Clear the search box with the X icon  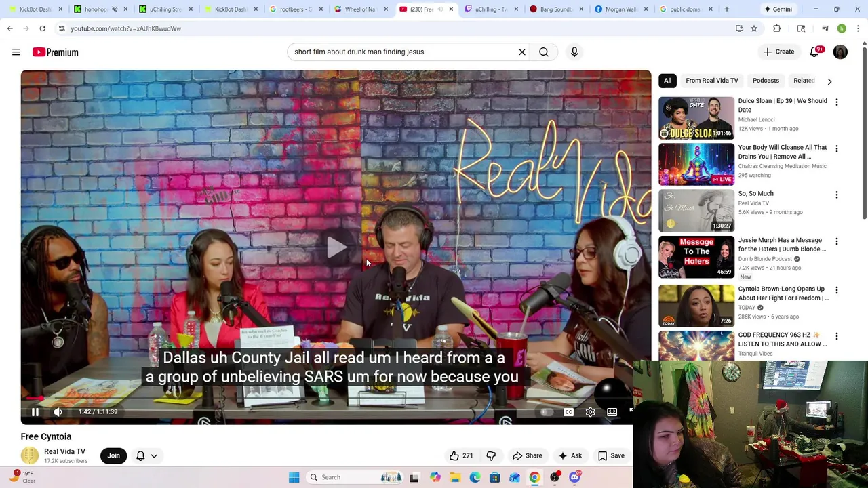pyautogui.click(x=522, y=52)
